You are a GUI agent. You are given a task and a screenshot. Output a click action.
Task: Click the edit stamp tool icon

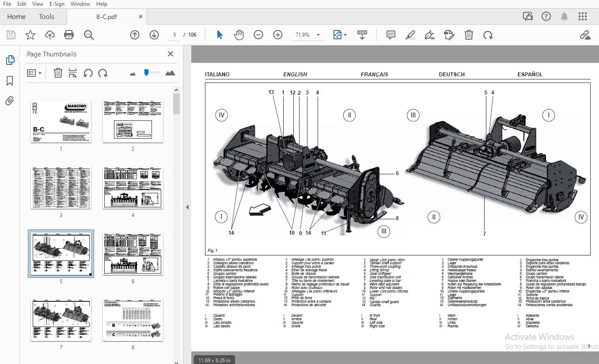pyautogui.click(x=449, y=35)
